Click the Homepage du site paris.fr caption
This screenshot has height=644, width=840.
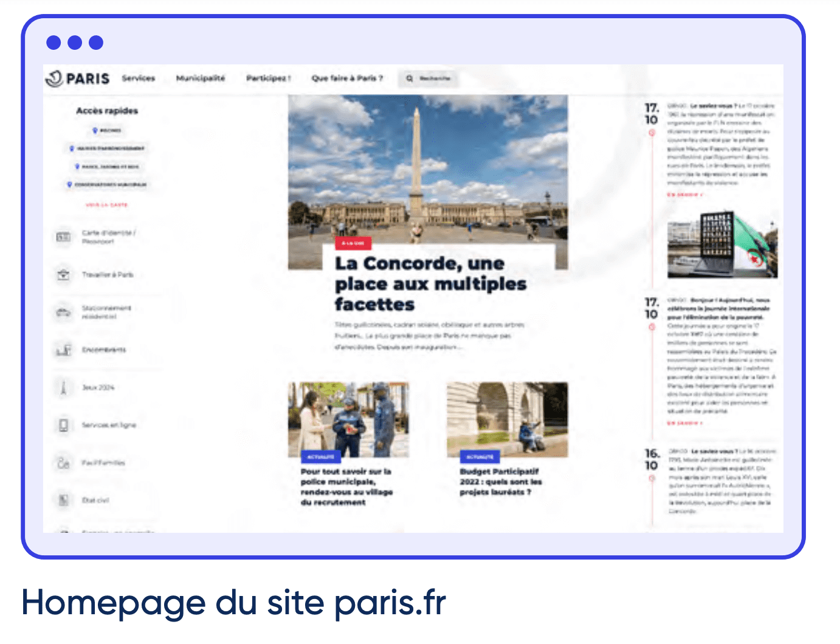pos(233,603)
